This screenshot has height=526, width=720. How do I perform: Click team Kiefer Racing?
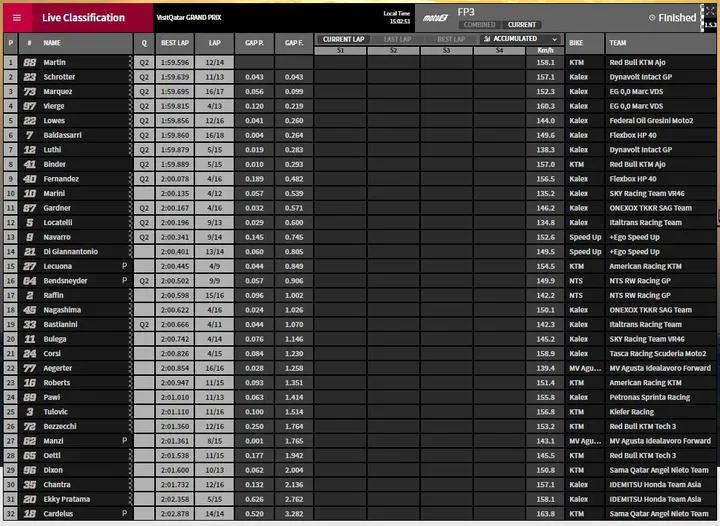coord(631,412)
